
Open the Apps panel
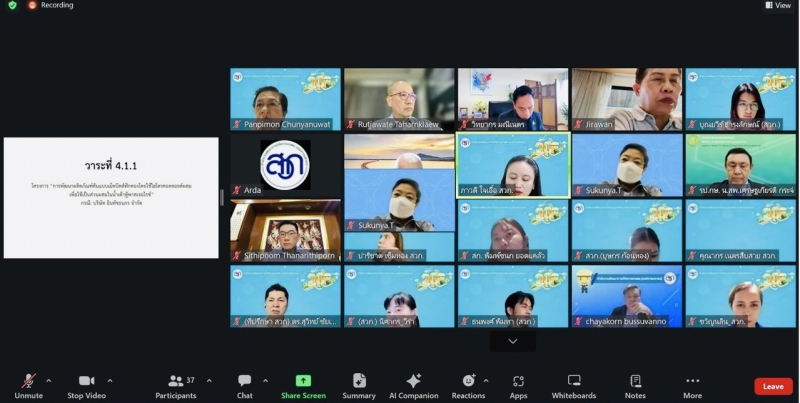pos(518,385)
